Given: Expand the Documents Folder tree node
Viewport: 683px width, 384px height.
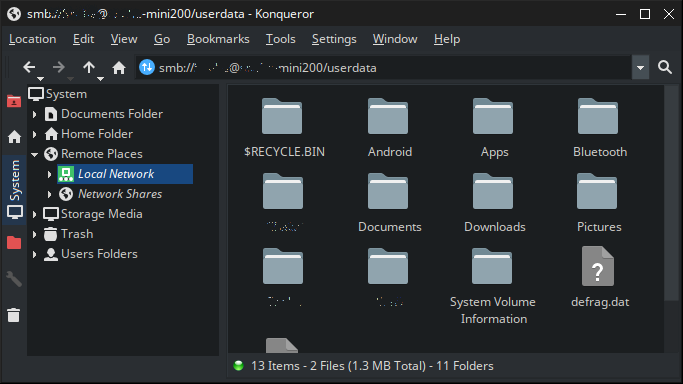Looking at the screenshot, I should pyautogui.click(x=34, y=114).
